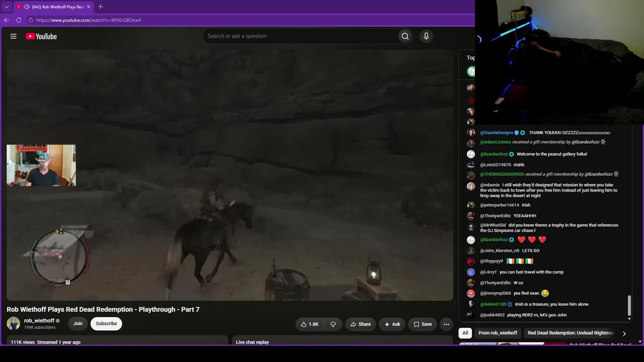The height and width of the screenshot is (362, 644).
Task: Reload the page with the refresh icon
Action: 19,20
